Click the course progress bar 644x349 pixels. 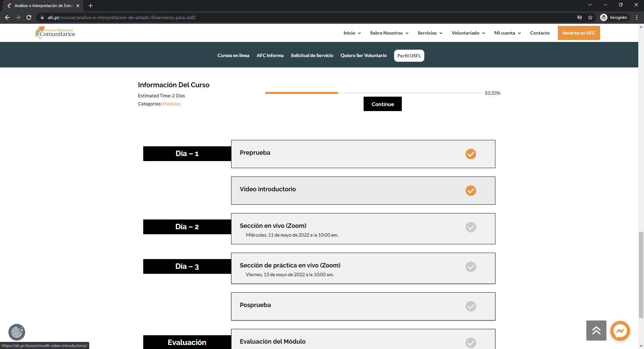(374, 93)
